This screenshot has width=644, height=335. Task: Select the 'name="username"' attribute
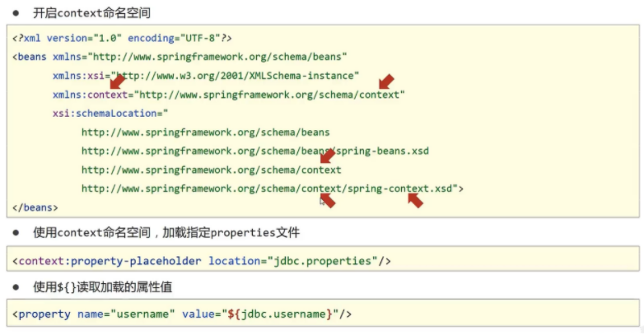(126, 314)
